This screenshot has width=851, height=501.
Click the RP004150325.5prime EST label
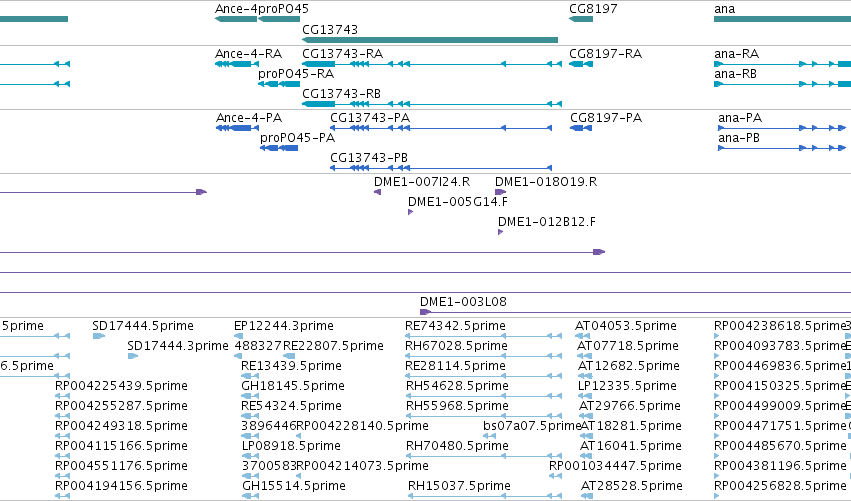click(780, 386)
